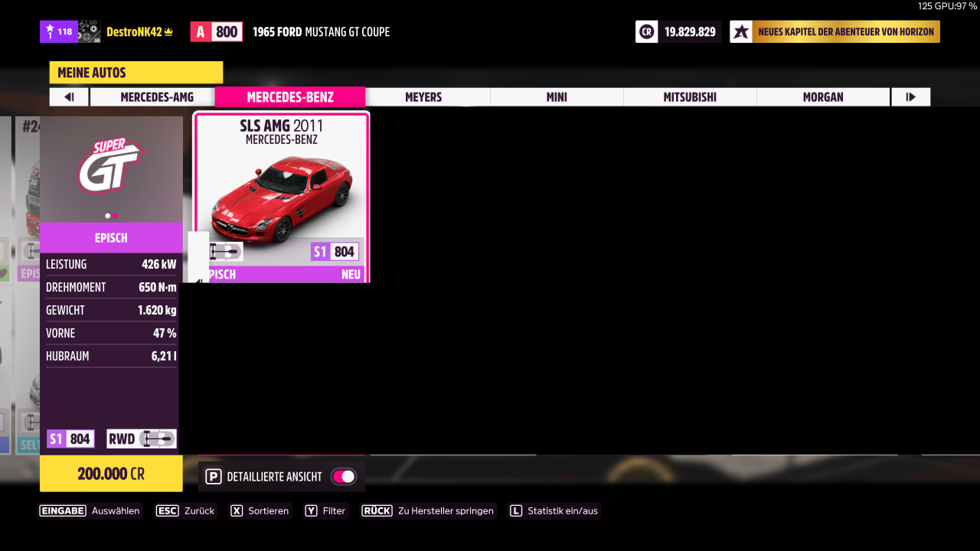The image size is (980, 551).
Task: Click the CR credits icon
Action: click(647, 32)
